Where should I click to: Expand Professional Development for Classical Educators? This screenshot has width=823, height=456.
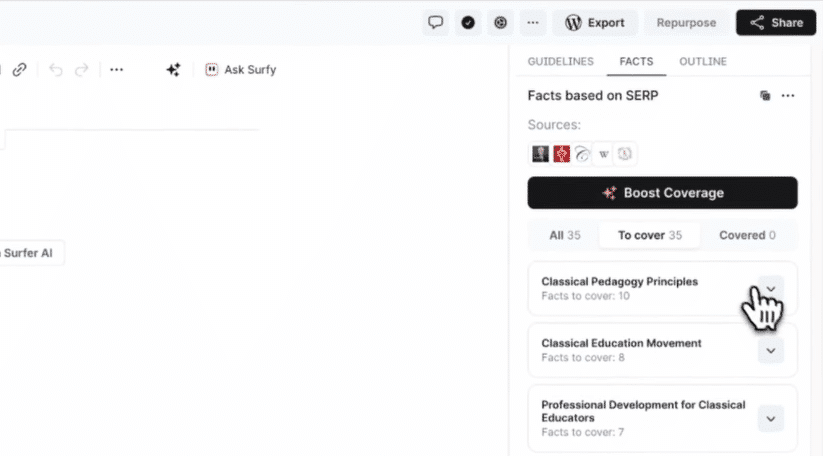coord(770,418)
